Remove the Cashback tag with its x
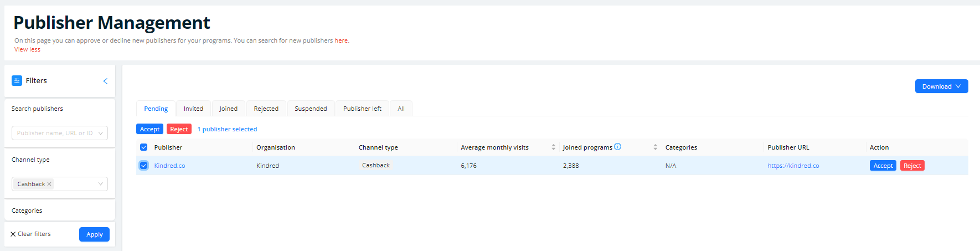Viewport: 980px width, 251px height. [x=49, y=184]
